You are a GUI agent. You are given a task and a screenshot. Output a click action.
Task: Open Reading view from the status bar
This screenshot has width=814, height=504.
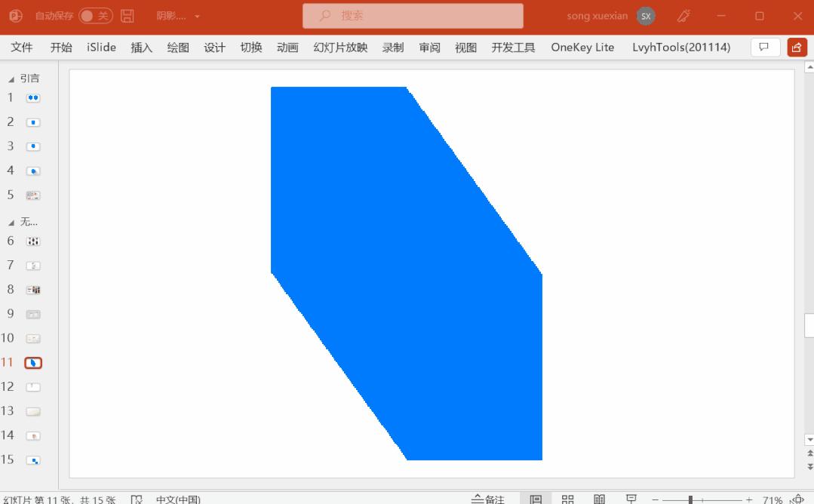599,499
